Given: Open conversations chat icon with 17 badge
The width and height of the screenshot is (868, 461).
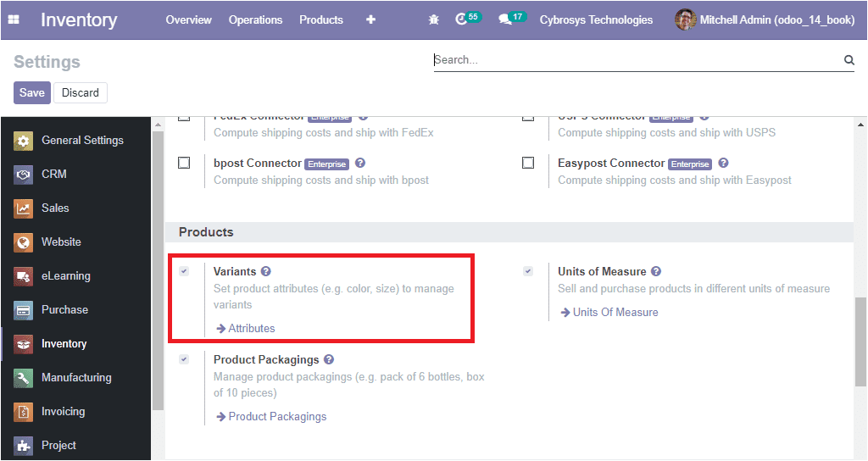Looking at the screenshot, I should [511, 19].
